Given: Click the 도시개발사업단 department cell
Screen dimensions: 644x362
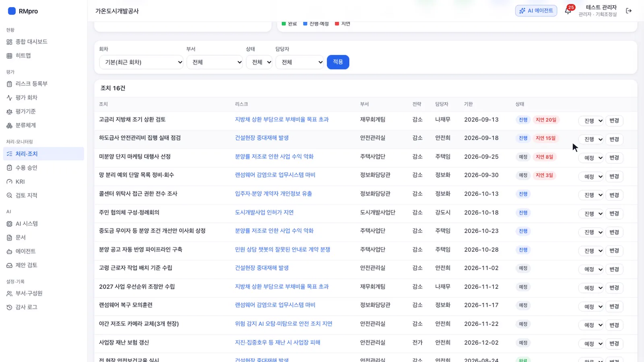Looking at the screenshot, I should [x=378, y=212].
